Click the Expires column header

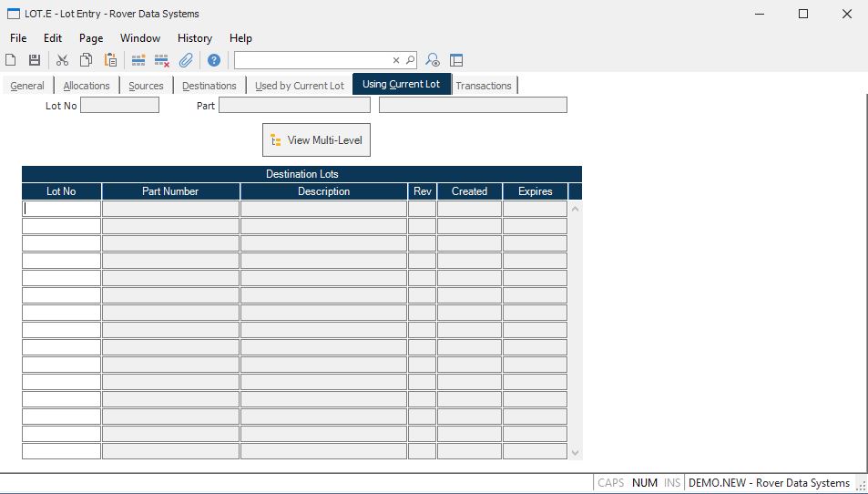pyautogui.click(x=535, y=191)
